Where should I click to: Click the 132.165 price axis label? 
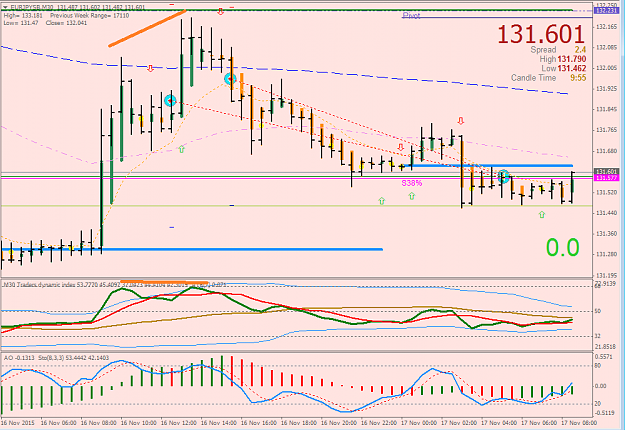(x=606, y=27)
